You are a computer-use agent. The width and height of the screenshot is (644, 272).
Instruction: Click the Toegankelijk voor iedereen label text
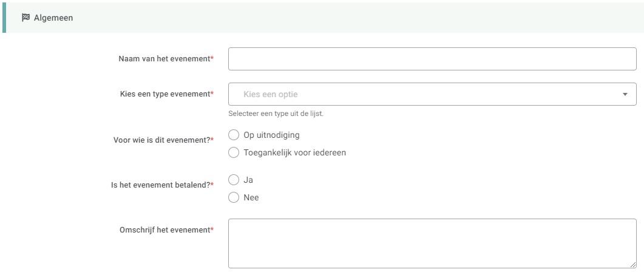click(x=294, y=153)
